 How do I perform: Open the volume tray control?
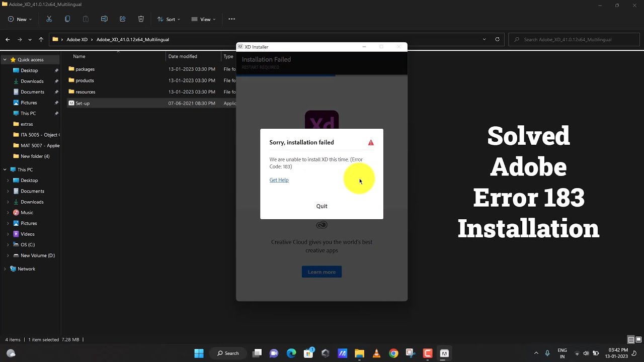tap(587, 353)
